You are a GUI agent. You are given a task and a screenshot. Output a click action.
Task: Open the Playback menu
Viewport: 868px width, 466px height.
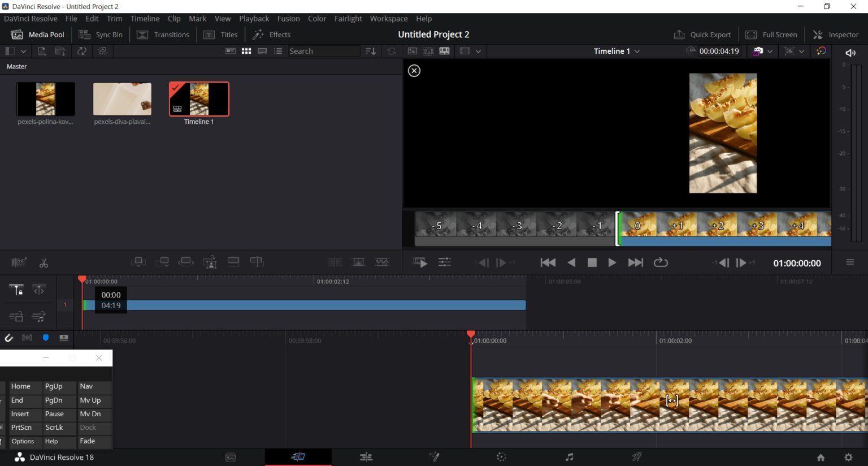(254, 19)
